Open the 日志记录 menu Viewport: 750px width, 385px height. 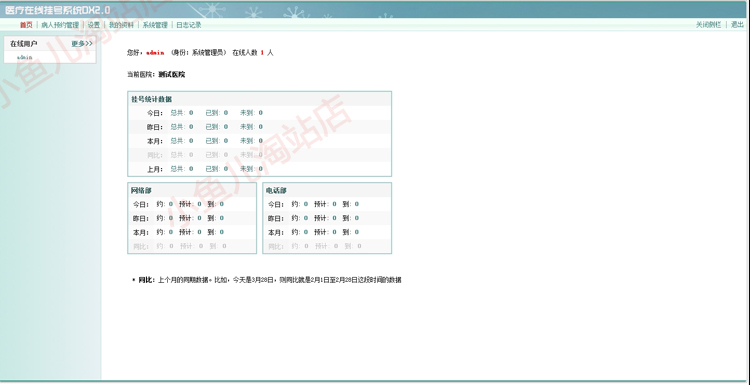click(x=189, y=25)
